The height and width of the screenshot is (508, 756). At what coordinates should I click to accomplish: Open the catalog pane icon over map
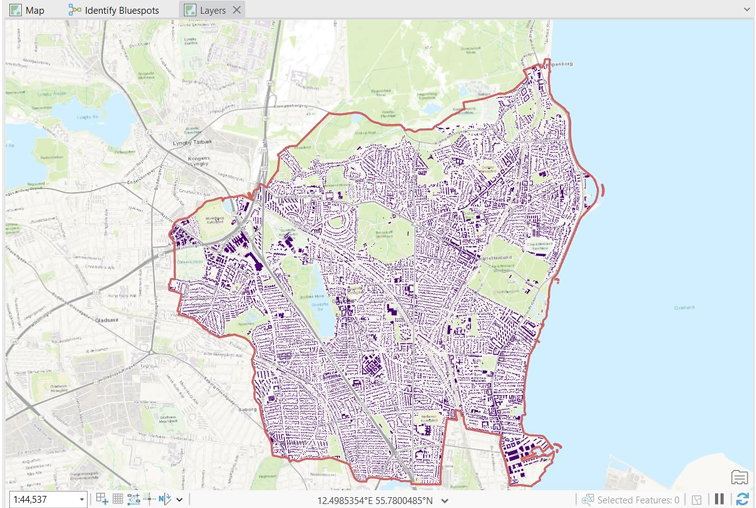[739, 477]
